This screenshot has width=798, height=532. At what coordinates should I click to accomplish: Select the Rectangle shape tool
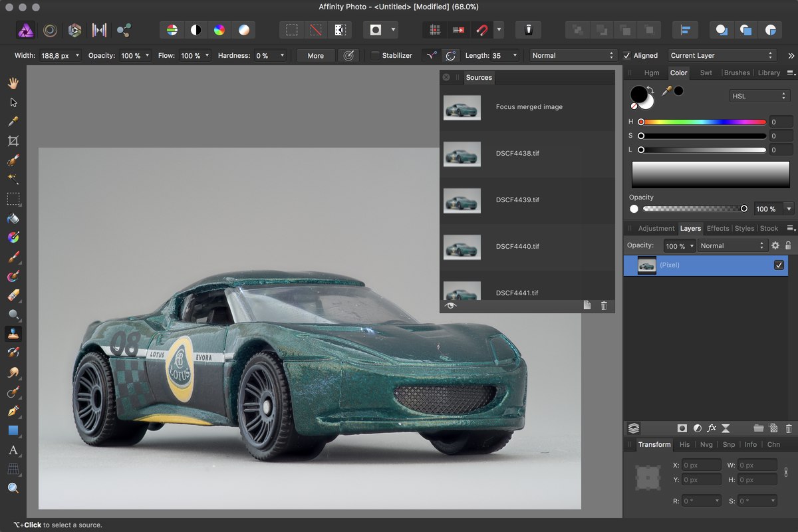pos(13,430)
